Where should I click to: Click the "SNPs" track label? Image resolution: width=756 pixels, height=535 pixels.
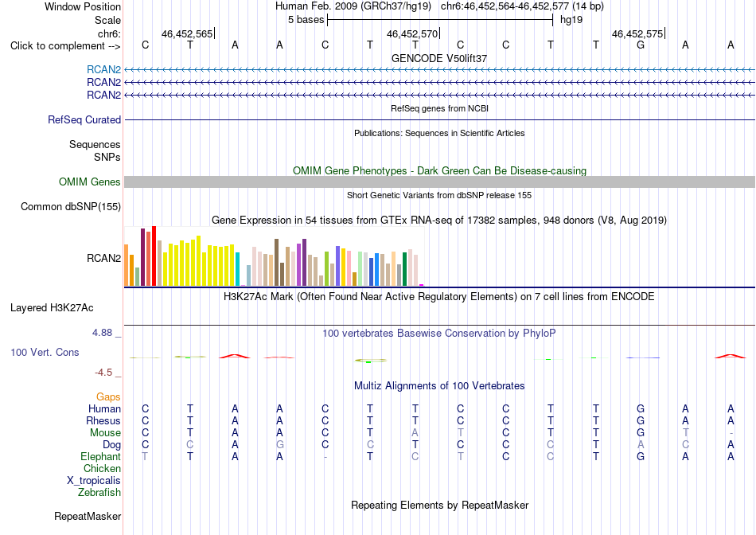[107, 158]
